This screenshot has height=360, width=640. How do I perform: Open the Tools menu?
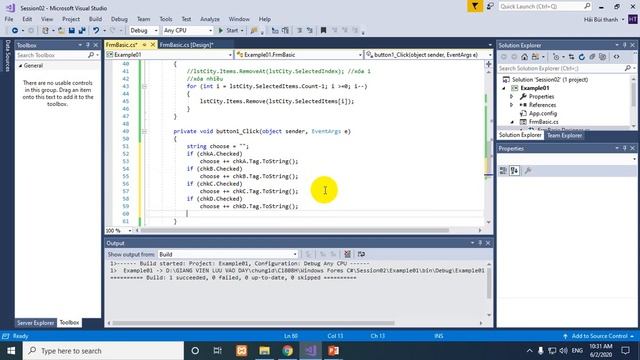point(166,19)
